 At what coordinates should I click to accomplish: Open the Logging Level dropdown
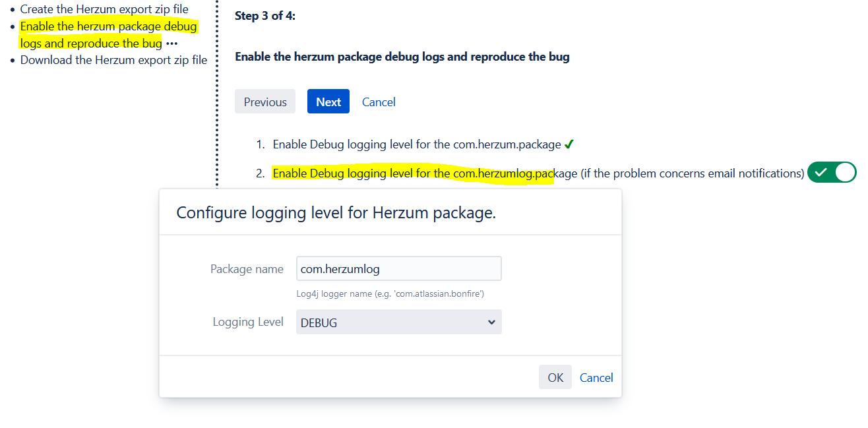tap(398, 322)
